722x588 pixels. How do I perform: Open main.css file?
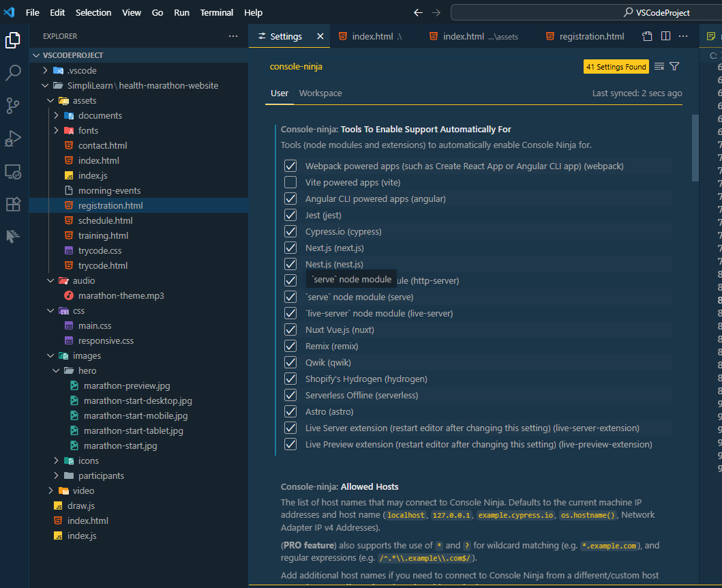(94, 326)
